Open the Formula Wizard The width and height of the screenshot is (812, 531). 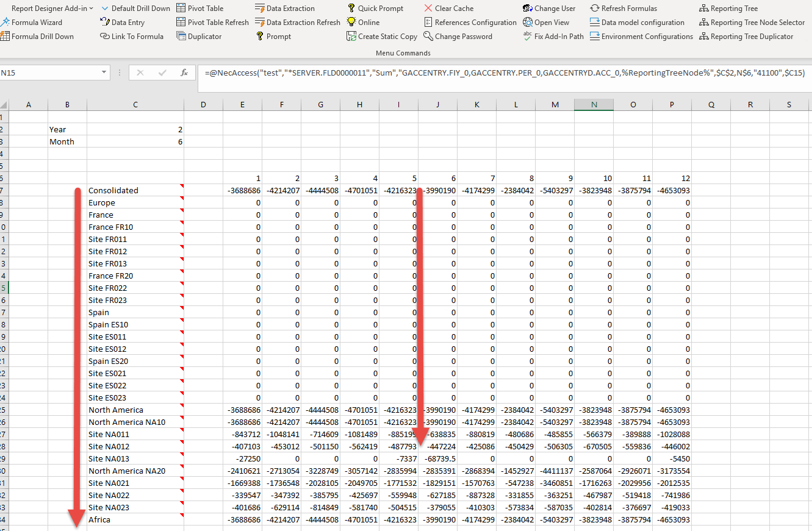(36, 23)
